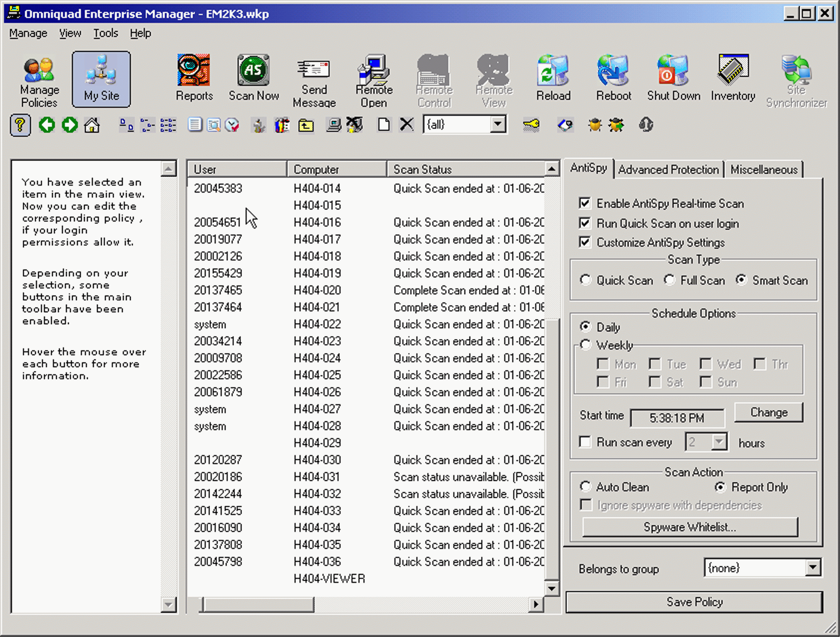Sort by the Computer column header
Image resolution: width=840 pixels, height=637 pixels.
[337, 169]
